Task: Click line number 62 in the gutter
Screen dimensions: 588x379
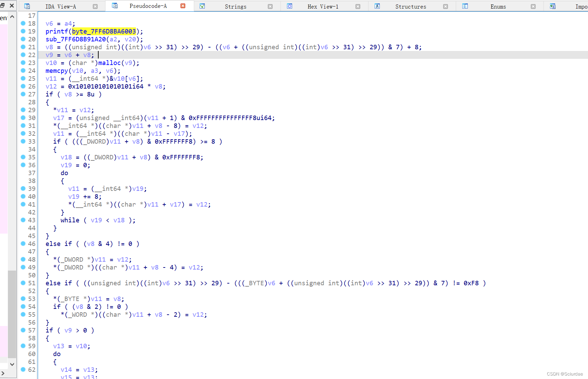Action: (32, 370)
